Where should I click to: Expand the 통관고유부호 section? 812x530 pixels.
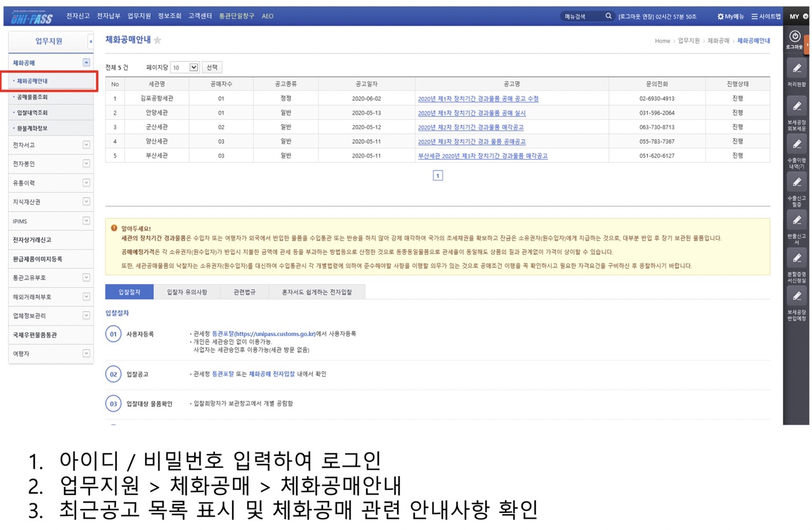coord(86,278)
